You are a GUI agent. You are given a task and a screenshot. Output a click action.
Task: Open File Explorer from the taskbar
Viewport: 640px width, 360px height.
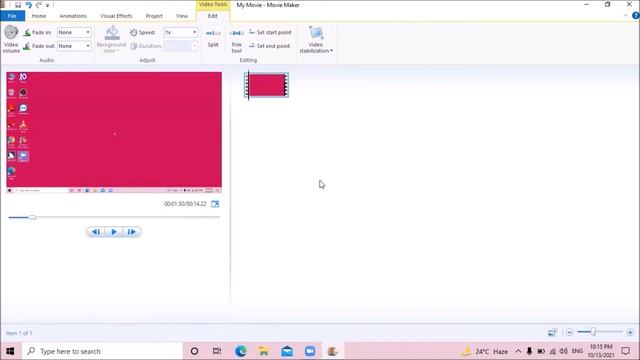click(264, 351)
